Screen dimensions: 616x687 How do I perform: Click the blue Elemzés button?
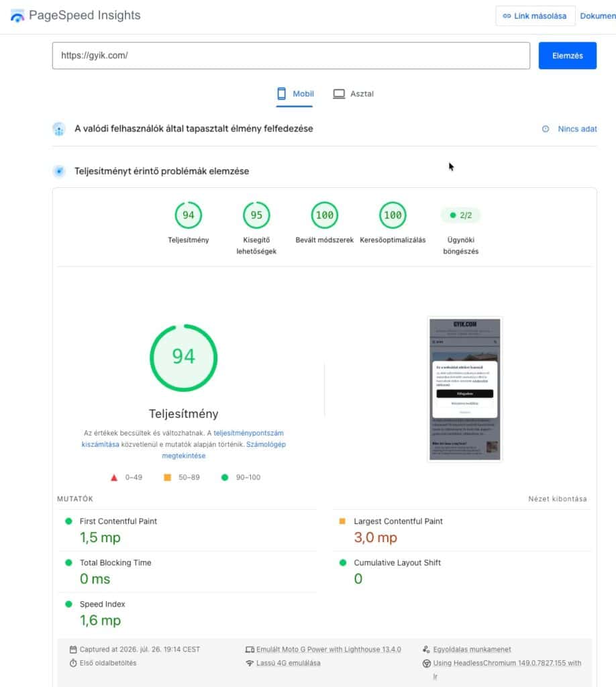tap(568, 56)
